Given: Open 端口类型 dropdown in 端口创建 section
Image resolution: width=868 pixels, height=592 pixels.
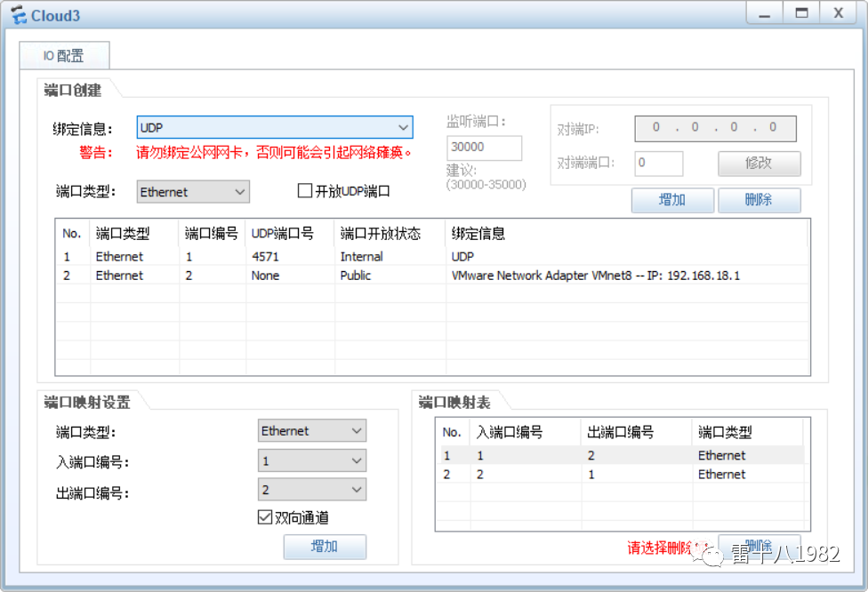Looking at the screenshot, I should (x=193, y=192).
